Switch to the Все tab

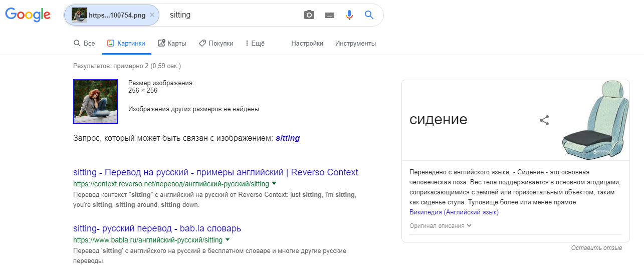pyautogui.click(x=84, y=44)
